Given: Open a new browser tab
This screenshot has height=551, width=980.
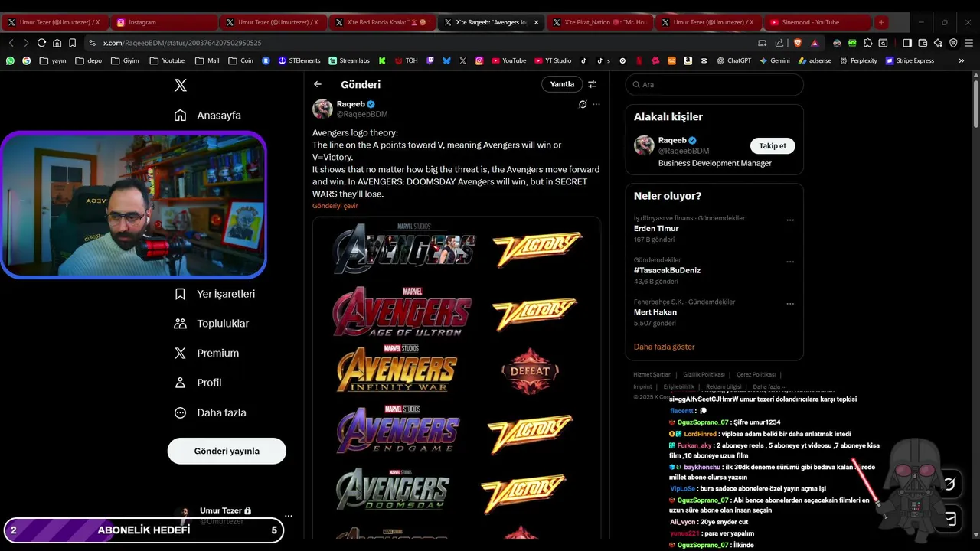Looking at the screenshot, I should click(x=881, y=22).
